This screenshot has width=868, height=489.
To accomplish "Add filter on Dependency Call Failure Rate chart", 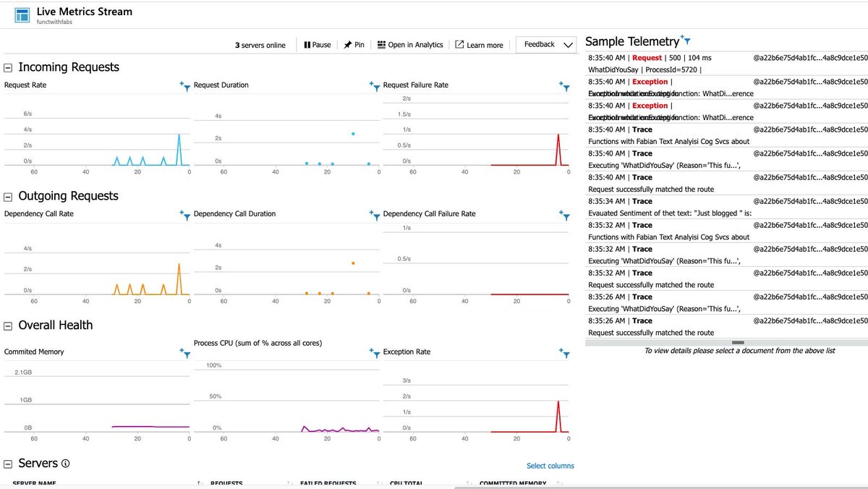I will (x=564, y=214).
